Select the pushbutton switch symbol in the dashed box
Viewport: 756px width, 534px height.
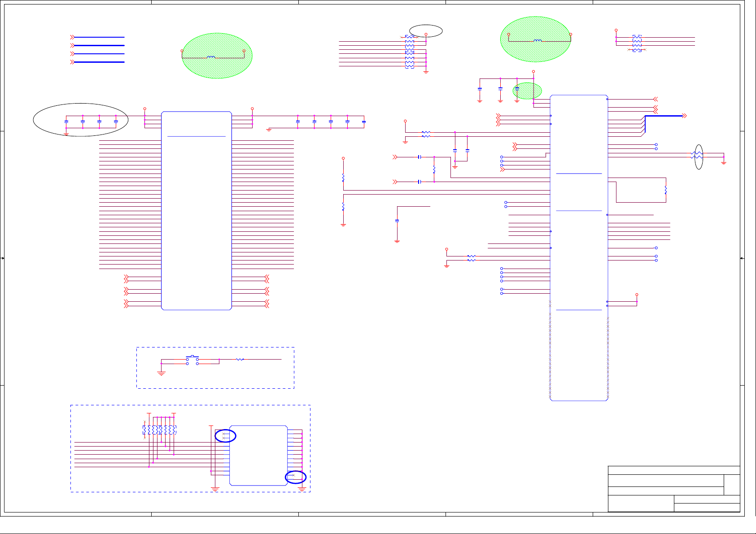point(192,360)
